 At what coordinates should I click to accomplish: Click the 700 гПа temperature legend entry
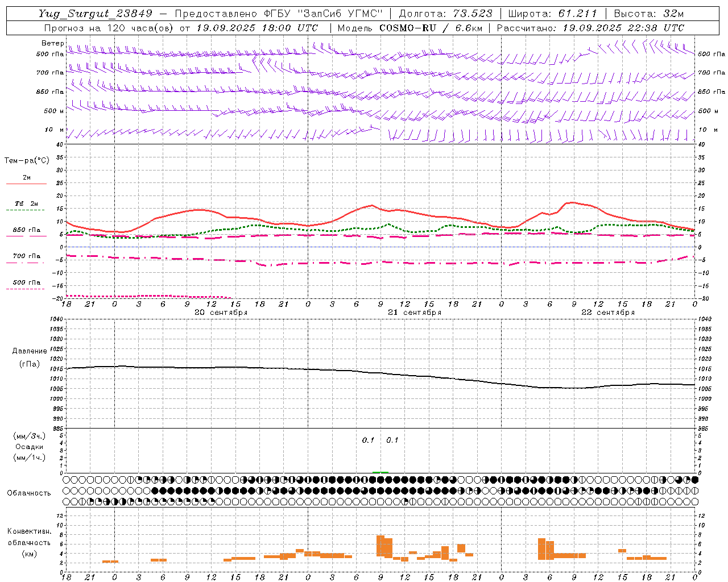click(x=27, y=256)
